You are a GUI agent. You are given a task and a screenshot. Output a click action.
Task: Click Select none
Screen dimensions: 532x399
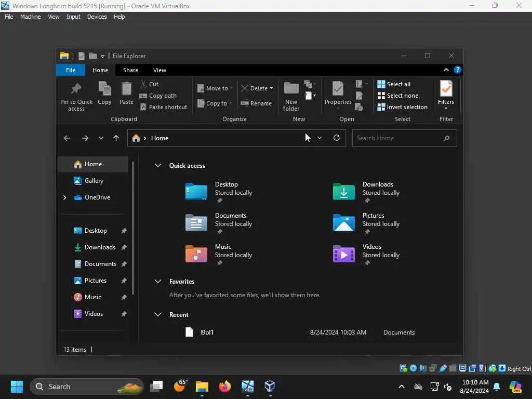coord(397,96)
